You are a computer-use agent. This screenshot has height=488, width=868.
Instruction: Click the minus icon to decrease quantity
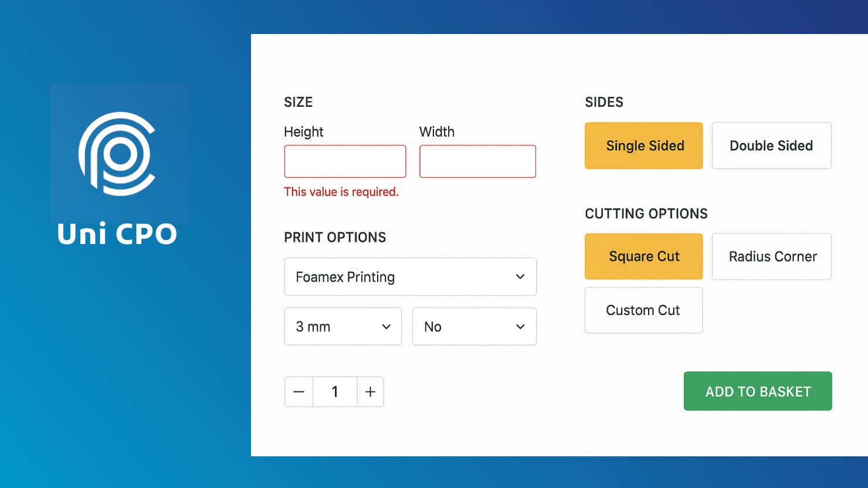tap(299, 391)
